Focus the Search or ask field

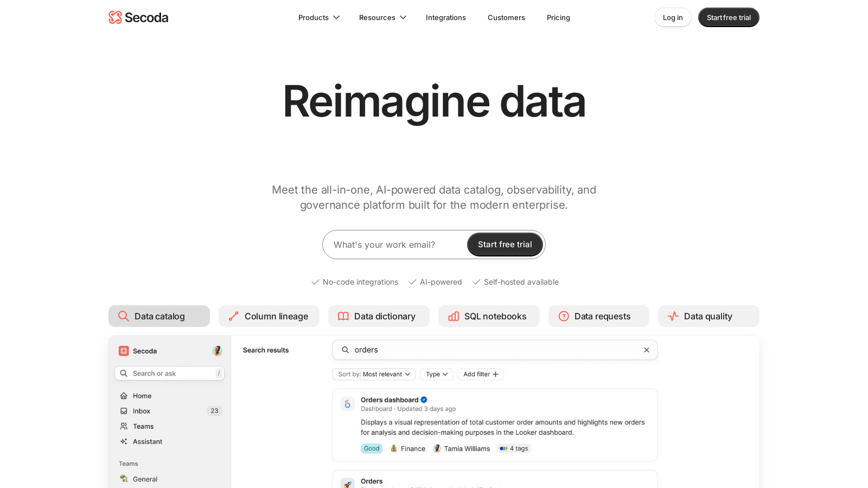tap(169, 373)
